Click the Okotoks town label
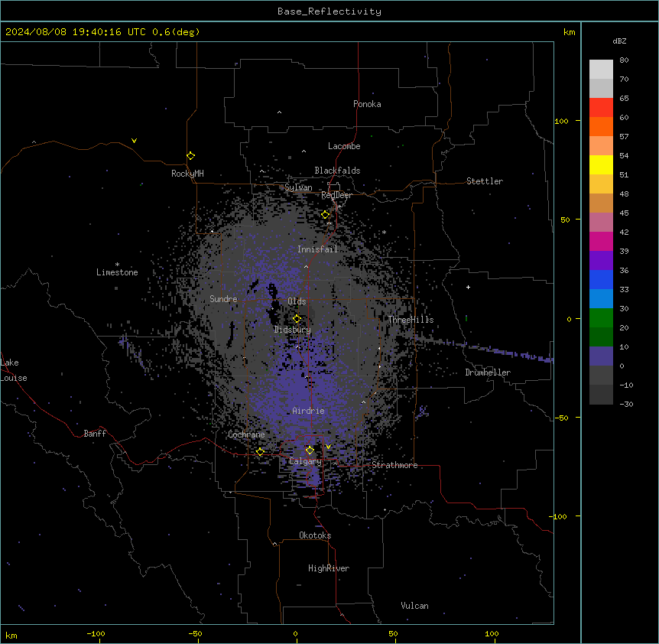Image resolution: width=659 pixels, height=644 pixels. tap(315, 535)
